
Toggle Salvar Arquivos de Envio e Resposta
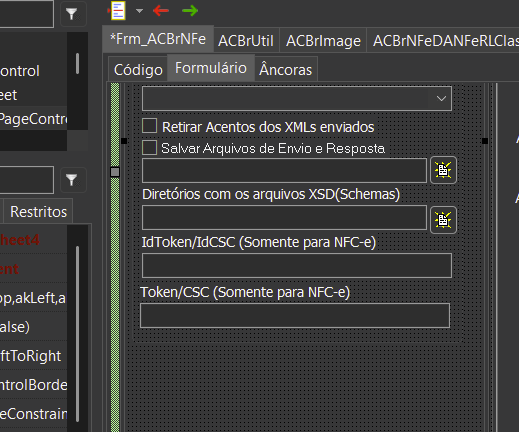point(149,147)
